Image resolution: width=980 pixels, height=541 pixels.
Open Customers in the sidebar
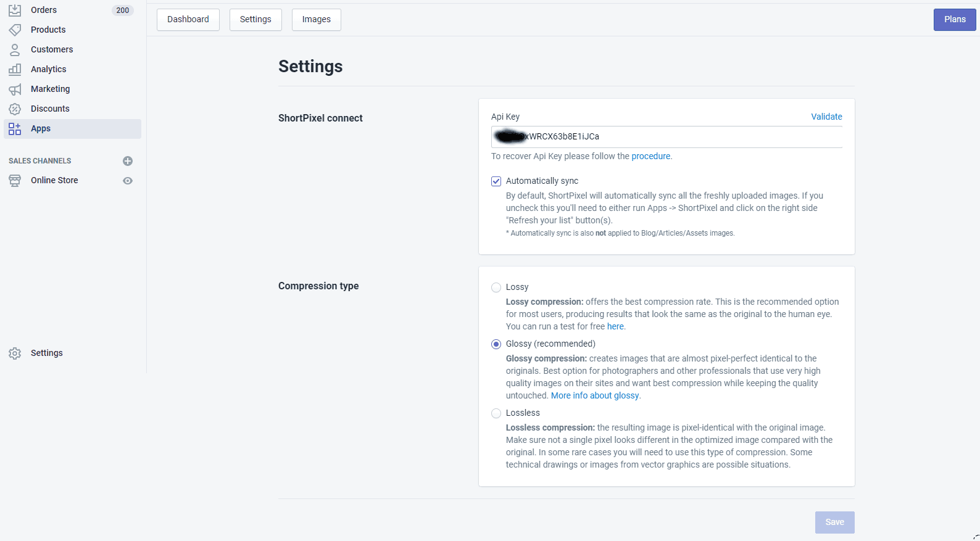click(x=52, y=49)
